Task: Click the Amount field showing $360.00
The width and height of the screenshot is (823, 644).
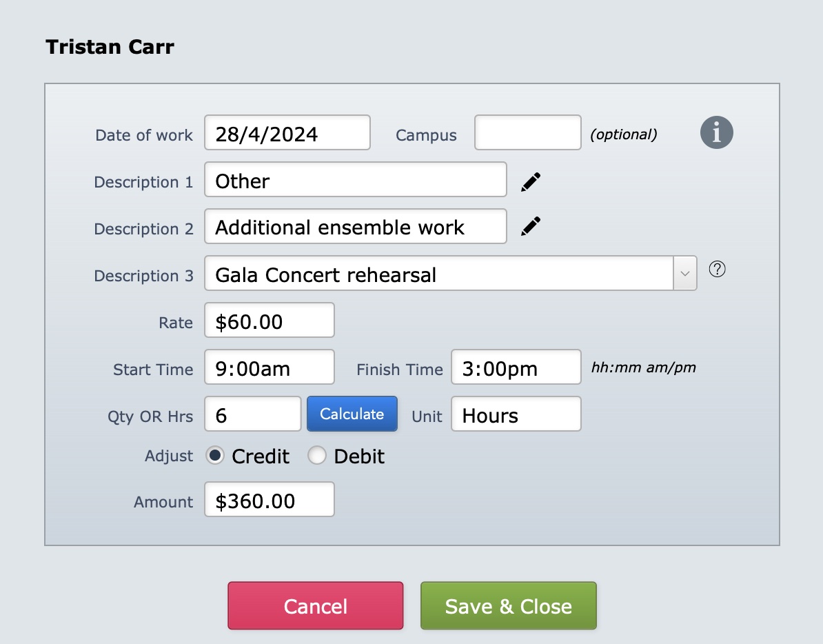Action: coord(270,499)
